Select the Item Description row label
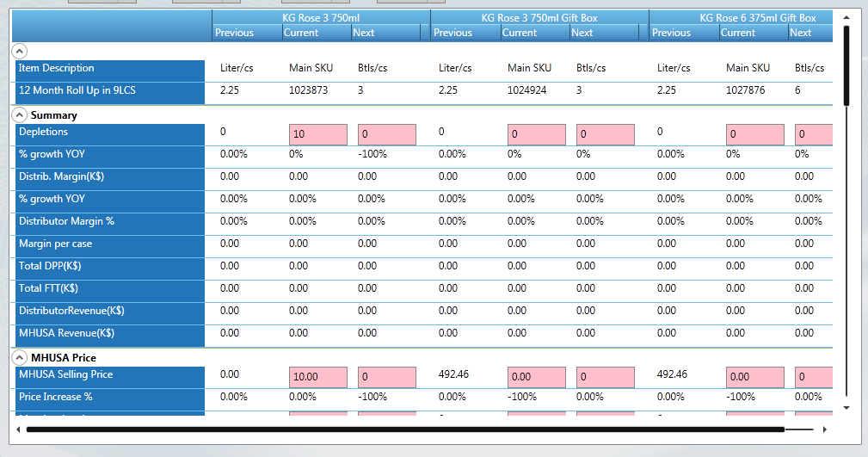 tap(110, 71)
